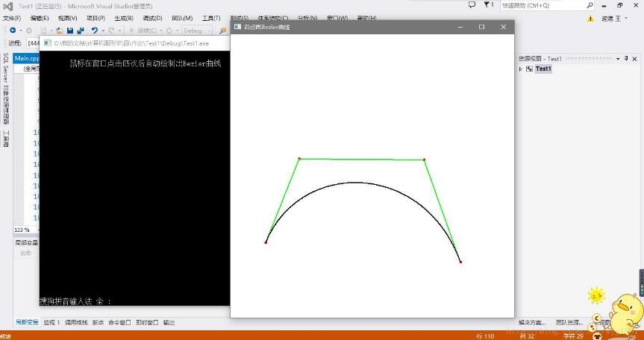This screenshot has width=644, height=340.
Task: Open the Debug configuration dropdown
Action: (x=197, y=31)
